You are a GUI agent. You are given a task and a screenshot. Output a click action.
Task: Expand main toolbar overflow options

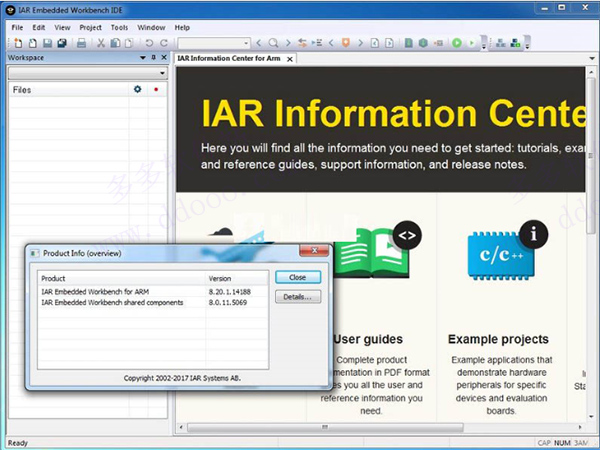[484, 43]
